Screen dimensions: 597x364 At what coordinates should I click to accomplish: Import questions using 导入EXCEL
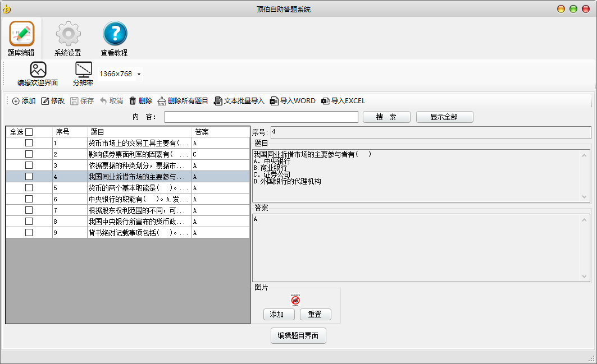pyautogui.click(x=343, y=101)
